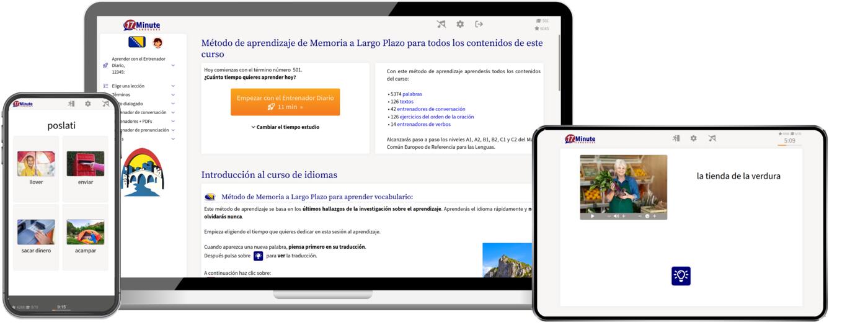
Task: Play the audio on the tablet image player
Action: coord(592,216)
